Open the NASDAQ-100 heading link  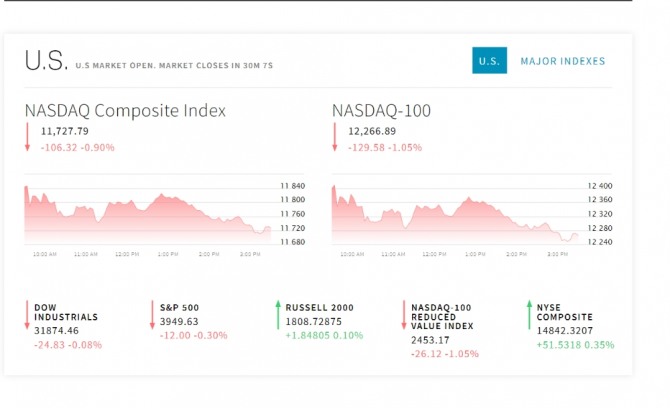381,110
